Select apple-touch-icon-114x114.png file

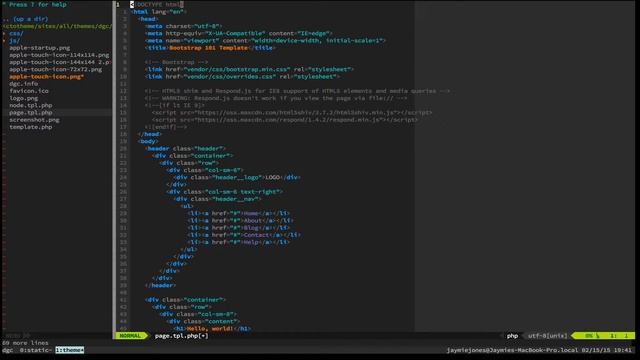click(59, 55)
